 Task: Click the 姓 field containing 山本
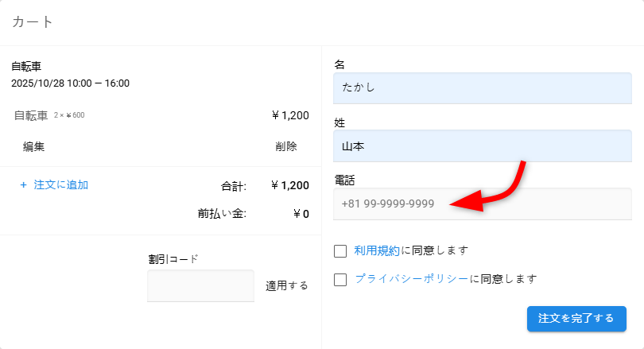tap(483, 146)
